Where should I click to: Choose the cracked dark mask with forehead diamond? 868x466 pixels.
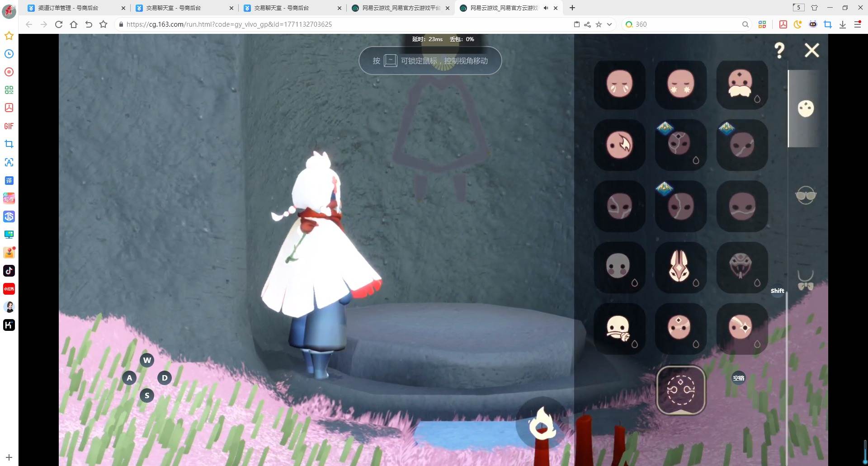[681, 145]
